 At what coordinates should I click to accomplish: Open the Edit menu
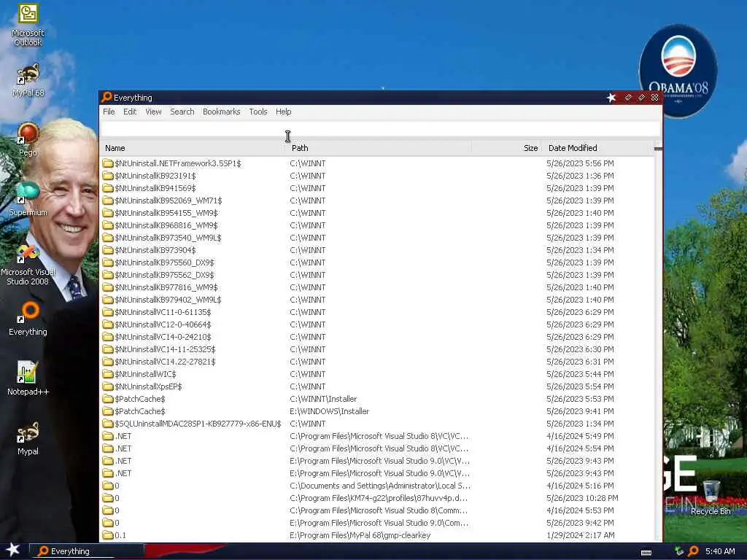(x=130, y=112)
